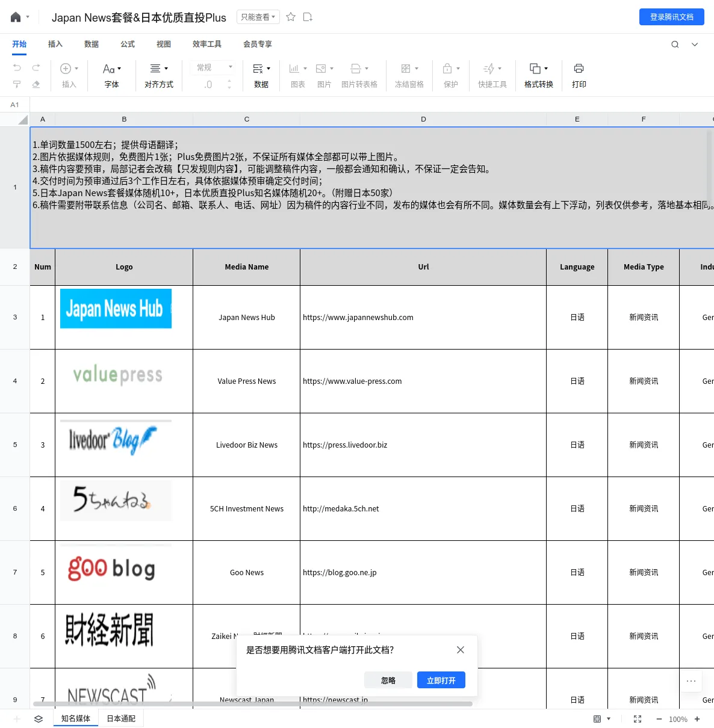Screen dimensions: 714x728
Task: Click the A1 name box
Action: (x=15, y=105)
